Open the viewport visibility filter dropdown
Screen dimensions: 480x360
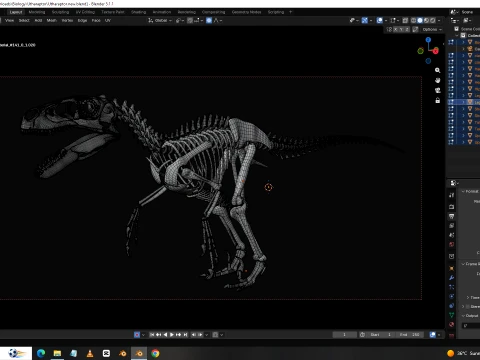click(354, 20)
